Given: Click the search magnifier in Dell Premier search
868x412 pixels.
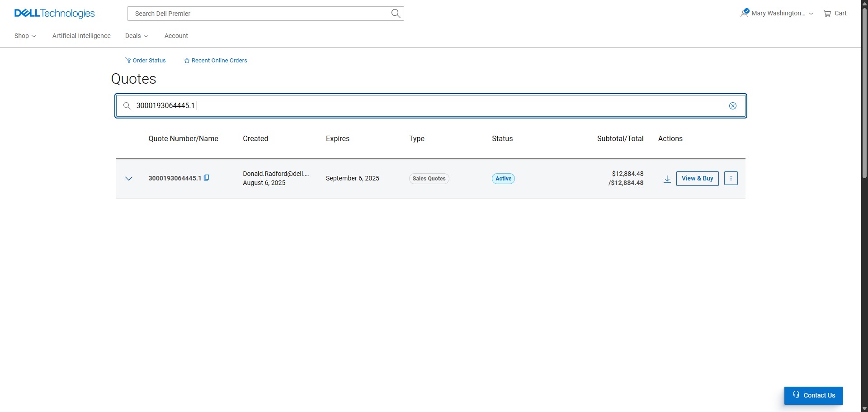Looking at the screenshot, I should (x=395, y=13).
